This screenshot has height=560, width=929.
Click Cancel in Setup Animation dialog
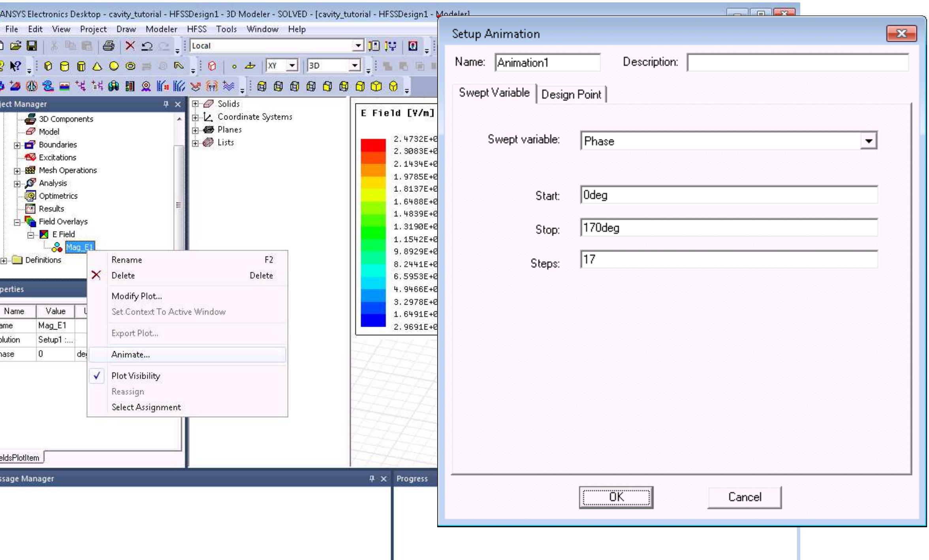pyautogui.click(x=744, y=497)
